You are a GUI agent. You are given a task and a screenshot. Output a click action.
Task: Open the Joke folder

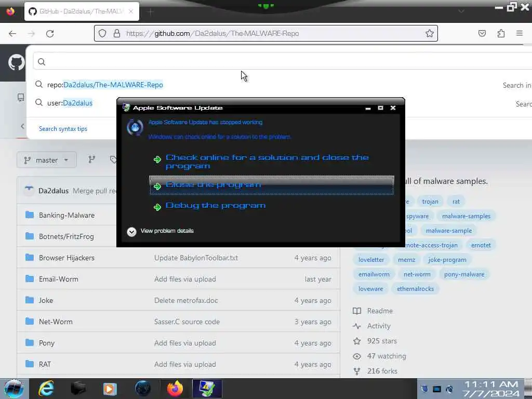tap(46, 300)
